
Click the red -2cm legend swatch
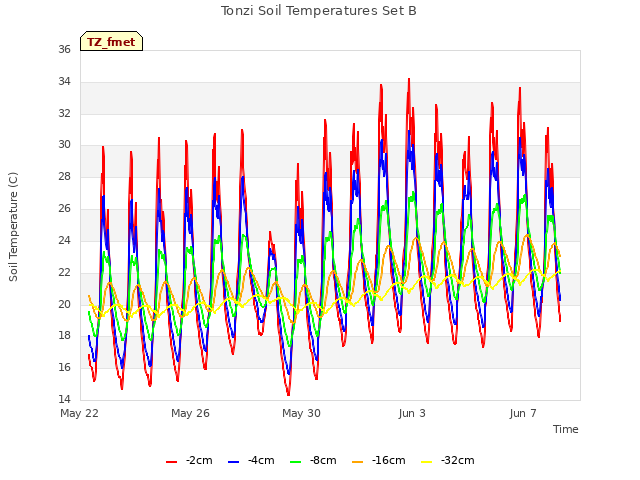click(x=171, y=462)
